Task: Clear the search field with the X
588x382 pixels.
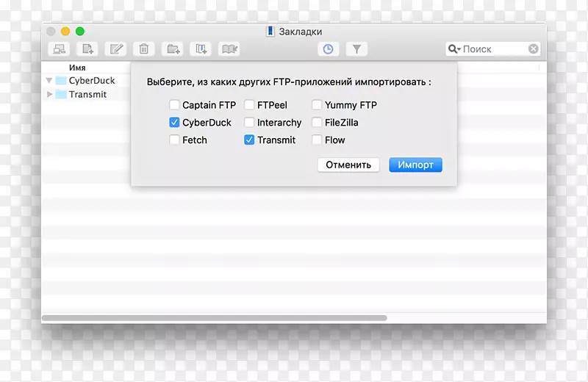Action: pyautogui.click(x=534, y=48)
